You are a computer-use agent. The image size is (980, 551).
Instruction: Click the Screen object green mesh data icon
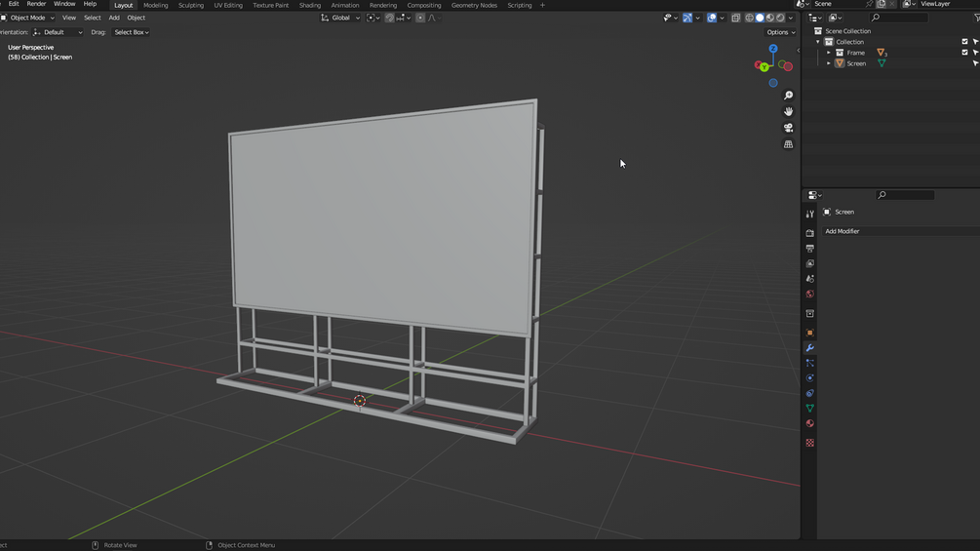pyautogui.click(x=882, y=63)
